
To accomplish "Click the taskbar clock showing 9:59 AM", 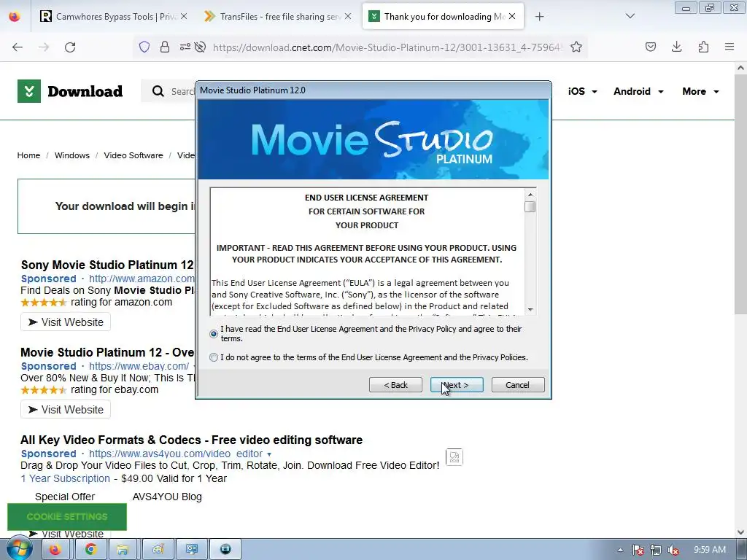I will pos(710,550).
